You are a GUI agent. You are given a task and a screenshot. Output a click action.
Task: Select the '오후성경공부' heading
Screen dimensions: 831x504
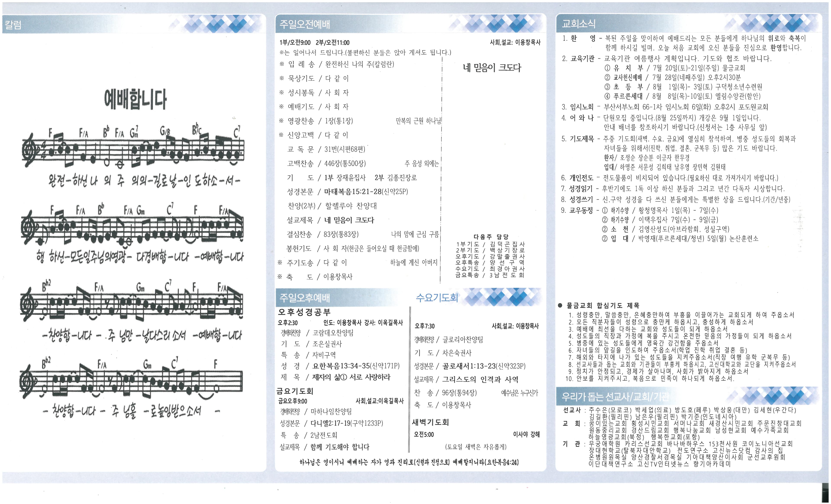coord(304,312)
